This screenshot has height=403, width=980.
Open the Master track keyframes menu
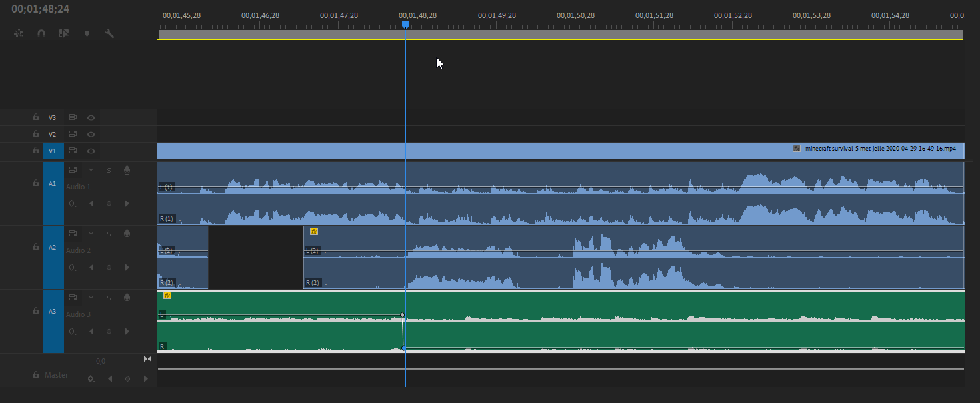[91, 378]
